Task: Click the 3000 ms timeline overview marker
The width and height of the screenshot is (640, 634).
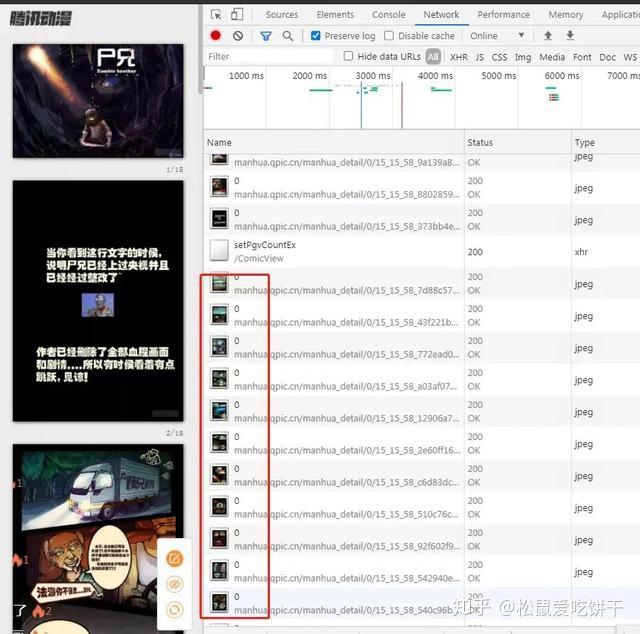Action: (373, 76)
